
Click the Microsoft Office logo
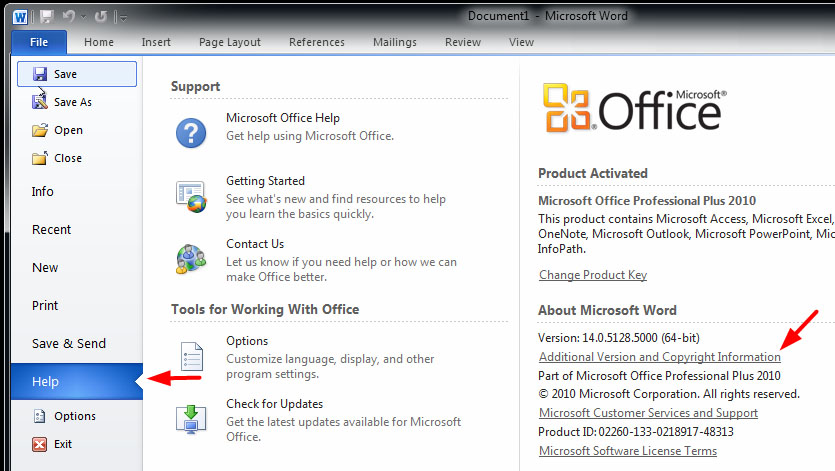(x=634, y=107)
